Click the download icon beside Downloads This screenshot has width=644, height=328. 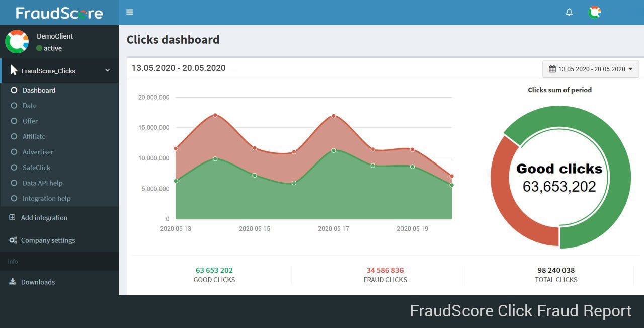pos(13,282)
